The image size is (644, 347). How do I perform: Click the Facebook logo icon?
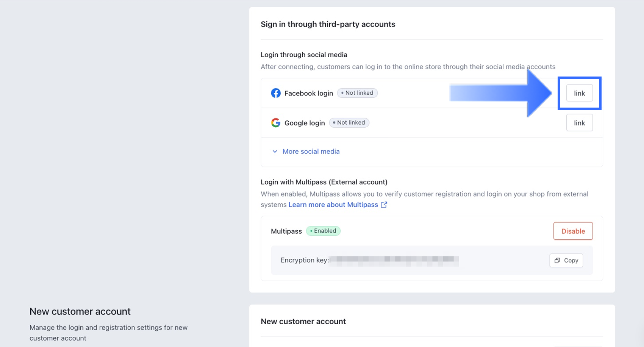pos(276,93)
